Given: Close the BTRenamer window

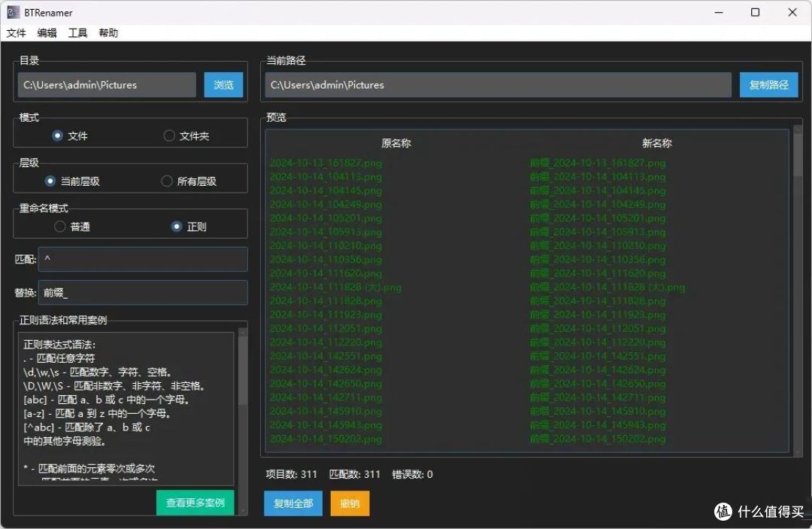Looking at the screenshot, I should tap(792, 12).
